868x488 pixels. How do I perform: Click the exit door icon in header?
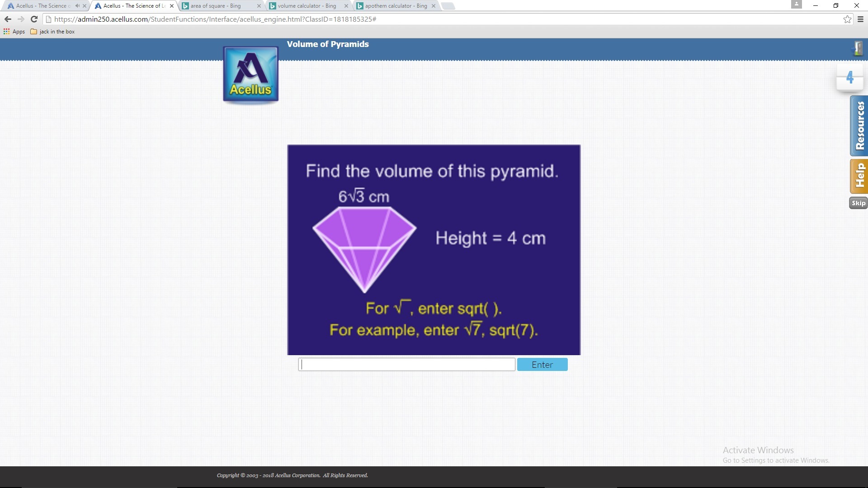pos(858,48)
